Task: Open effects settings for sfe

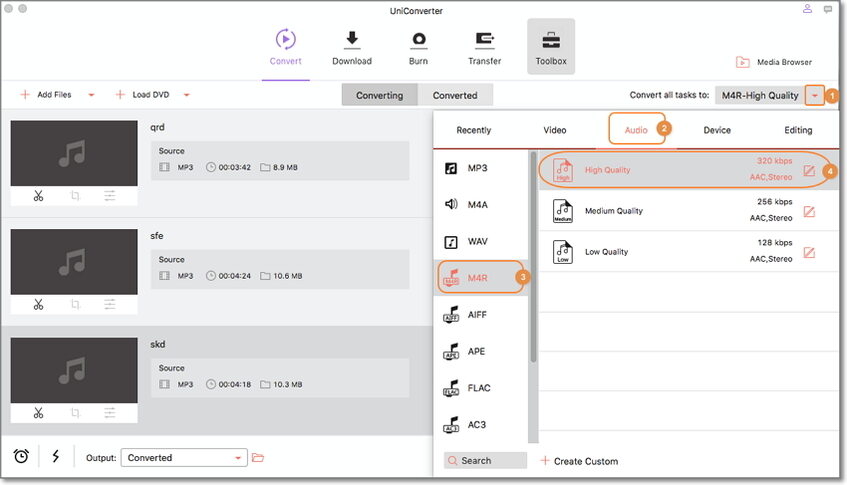Action: pos(110,305)
